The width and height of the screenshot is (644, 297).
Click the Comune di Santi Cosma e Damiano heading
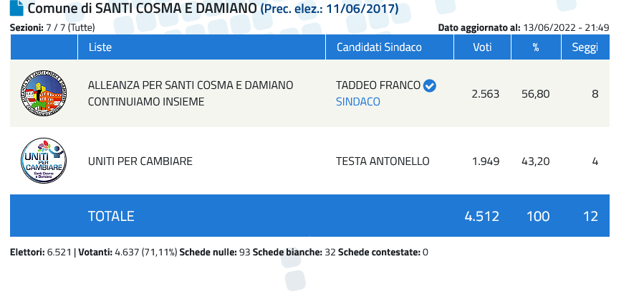pos(142,8)
